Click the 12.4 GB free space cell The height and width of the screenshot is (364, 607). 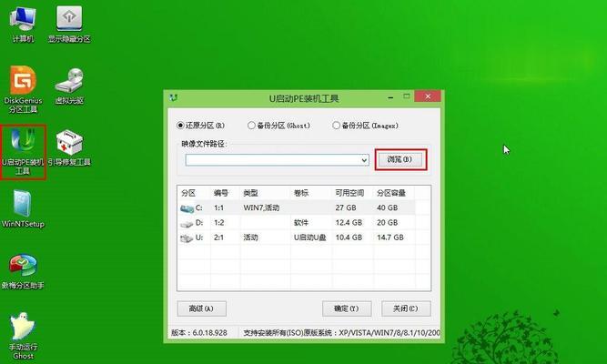pos(349,223)
